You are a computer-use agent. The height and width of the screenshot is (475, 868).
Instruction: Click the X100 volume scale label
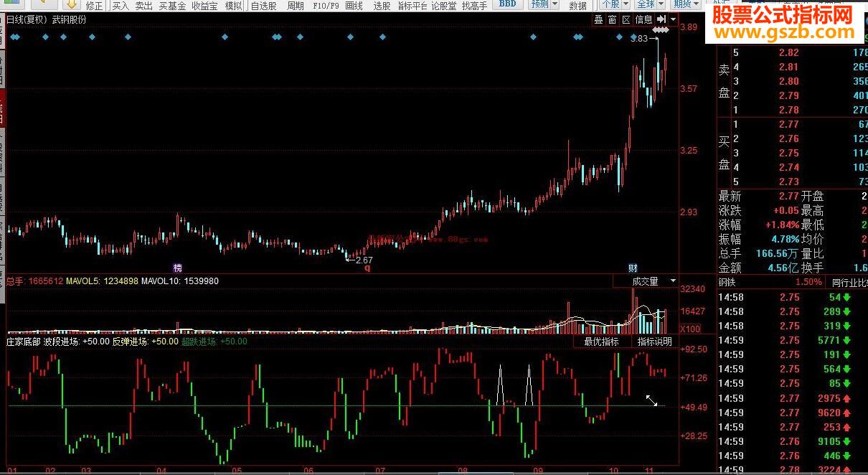click(x=690, y=329)
